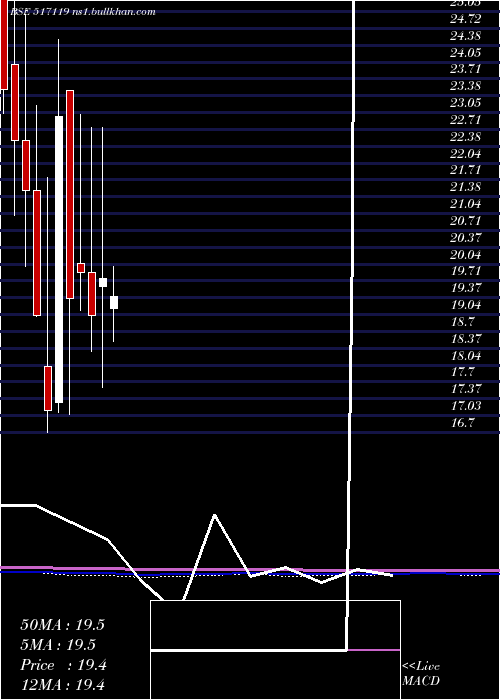The image size is (500, 700).
Task: Click the 22.04 price axis label
Action: pyautogui.click(x=466, y=154)
